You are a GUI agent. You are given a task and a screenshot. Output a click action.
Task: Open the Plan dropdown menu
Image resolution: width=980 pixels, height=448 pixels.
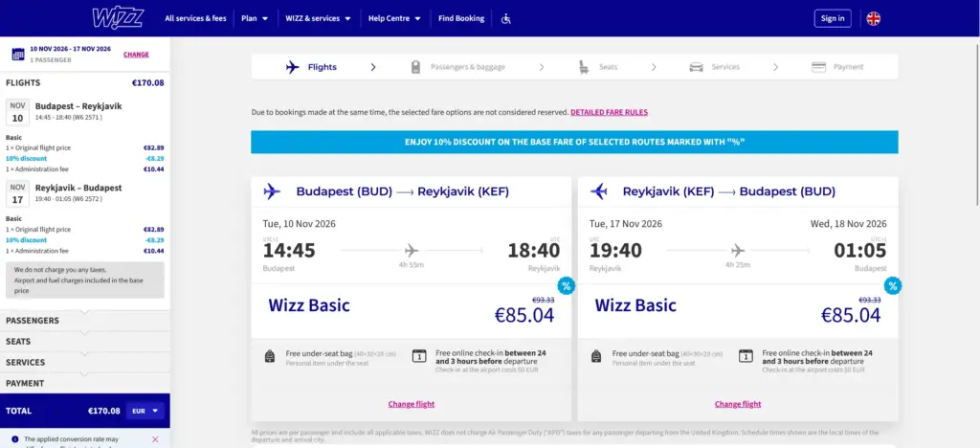tap(255, 19)
